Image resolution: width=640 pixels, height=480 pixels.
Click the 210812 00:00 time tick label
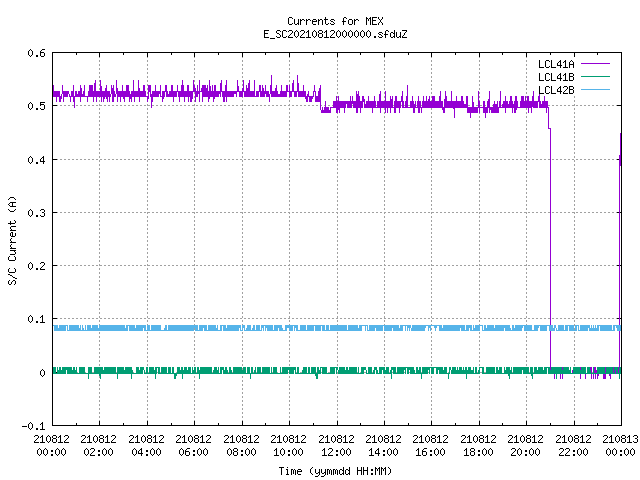click(x=51, y=445)
